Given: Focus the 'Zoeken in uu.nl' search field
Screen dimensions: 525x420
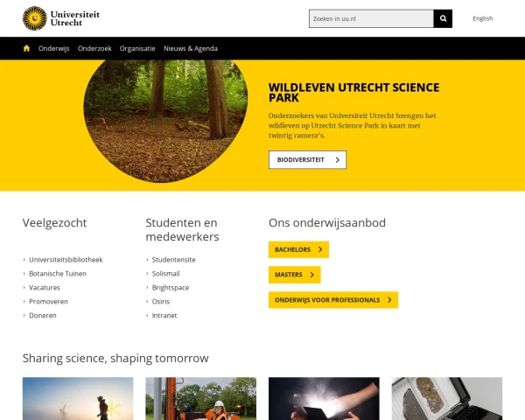Looking at the screenshot, I should pos(371,18).
